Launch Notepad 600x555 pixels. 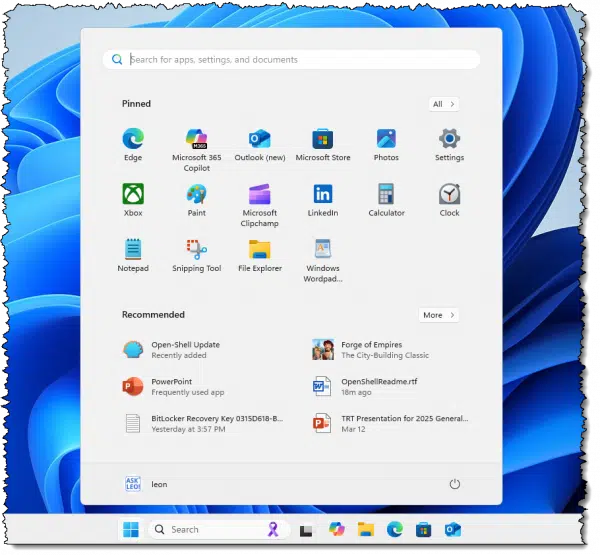[133, 255]
